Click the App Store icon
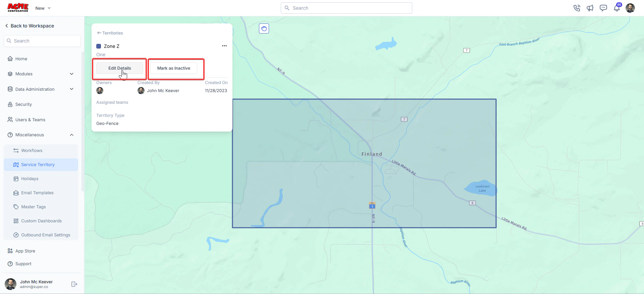Image resolution: width=644 pixels, height=294 pixels. coord(10,251)
